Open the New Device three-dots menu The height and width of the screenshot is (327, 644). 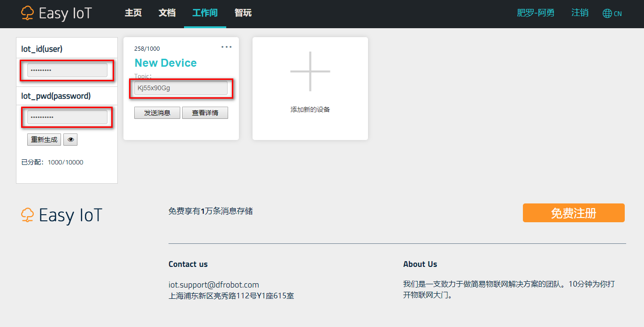[227, 47]
